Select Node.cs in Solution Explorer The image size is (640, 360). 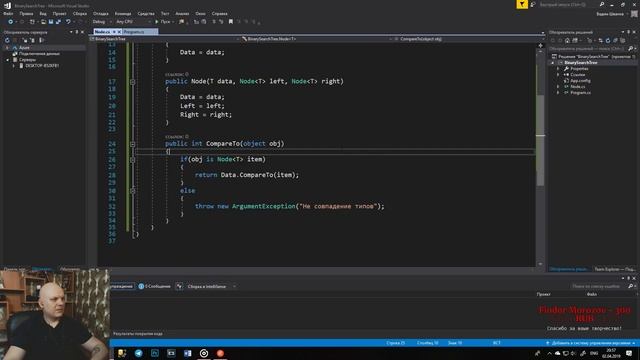[x=577, y=87]
